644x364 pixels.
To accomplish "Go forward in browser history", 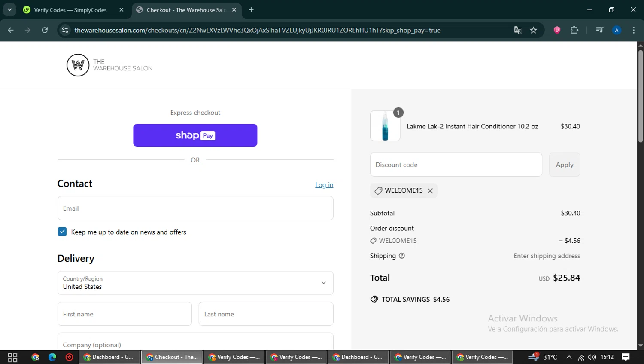I will [27, 30].
